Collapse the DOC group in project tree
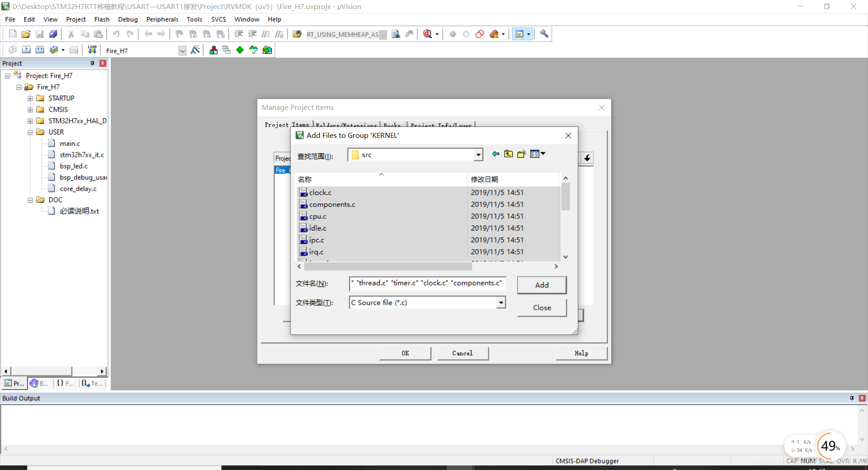Viewport: 868px width, 470px height. (x=30, y=200)
